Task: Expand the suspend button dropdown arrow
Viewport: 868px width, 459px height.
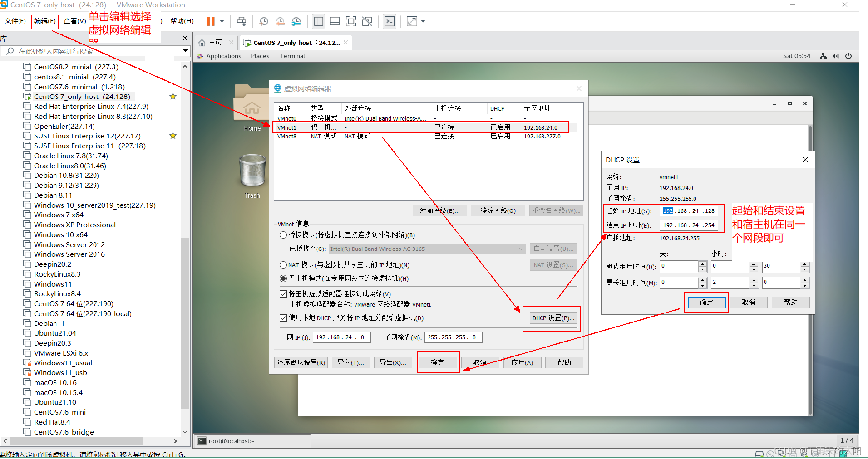Action: click(x=222, y=21)
